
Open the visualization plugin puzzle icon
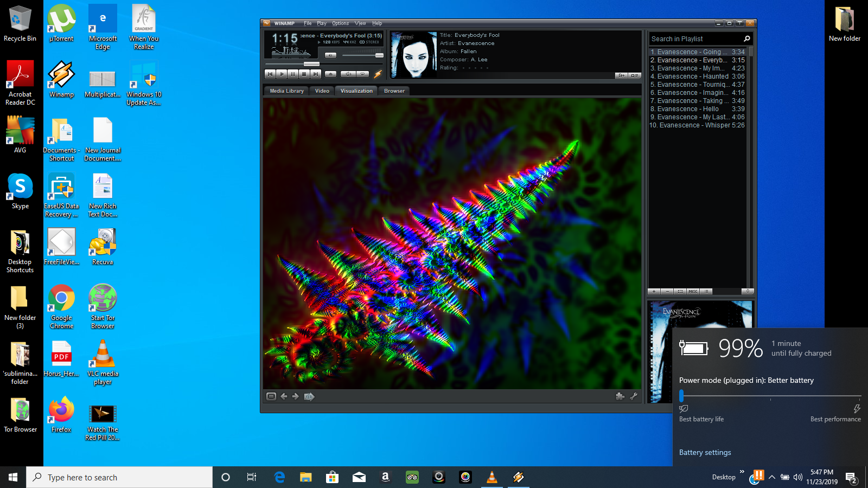pyautogui.click(x=620, y=396)
